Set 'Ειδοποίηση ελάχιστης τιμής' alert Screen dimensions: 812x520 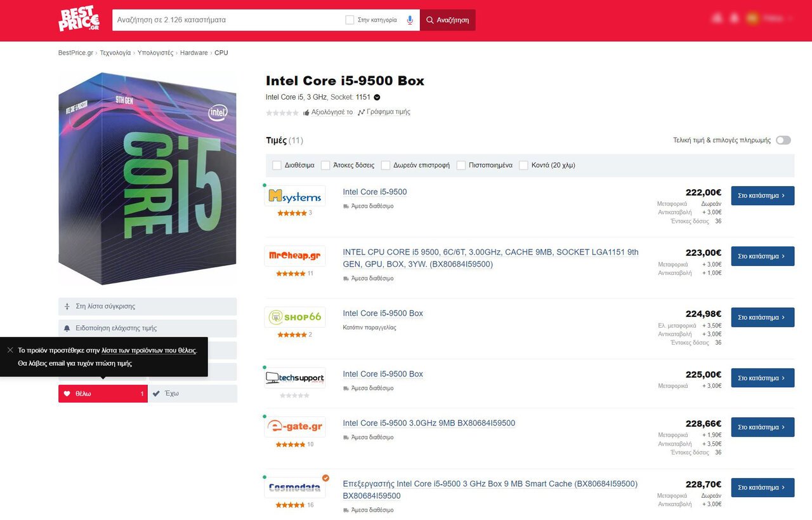pyautogui.click(x=148, y=328)
